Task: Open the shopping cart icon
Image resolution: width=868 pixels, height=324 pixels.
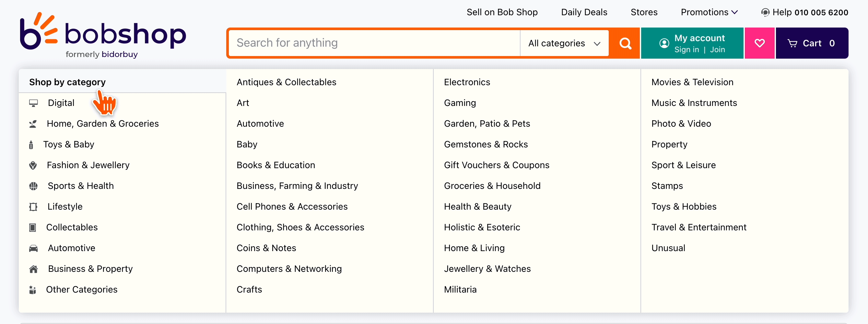Action: (792, 43)
